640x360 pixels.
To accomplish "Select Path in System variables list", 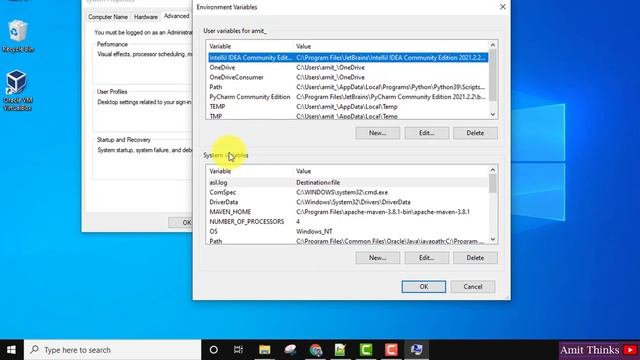I will [348, 241].
